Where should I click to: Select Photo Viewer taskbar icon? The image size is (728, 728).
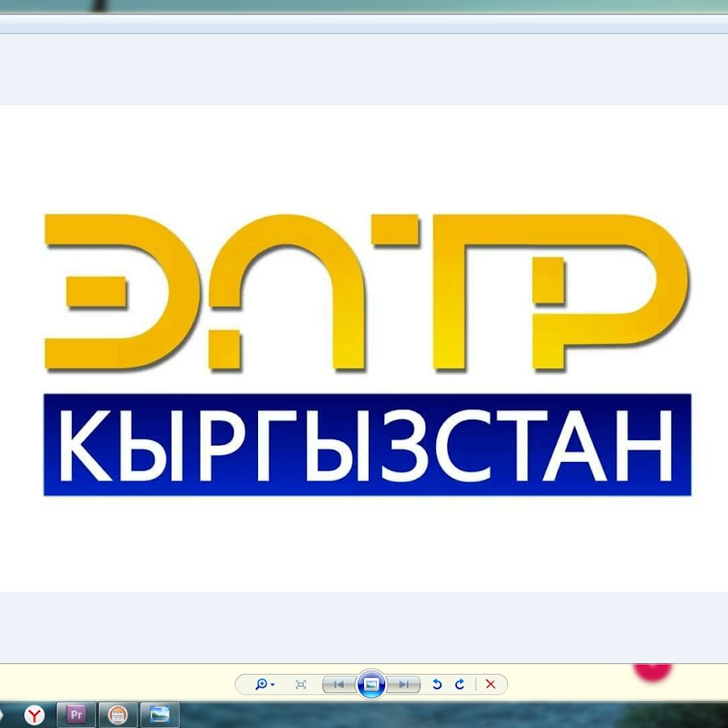click(x=159, y=714)
